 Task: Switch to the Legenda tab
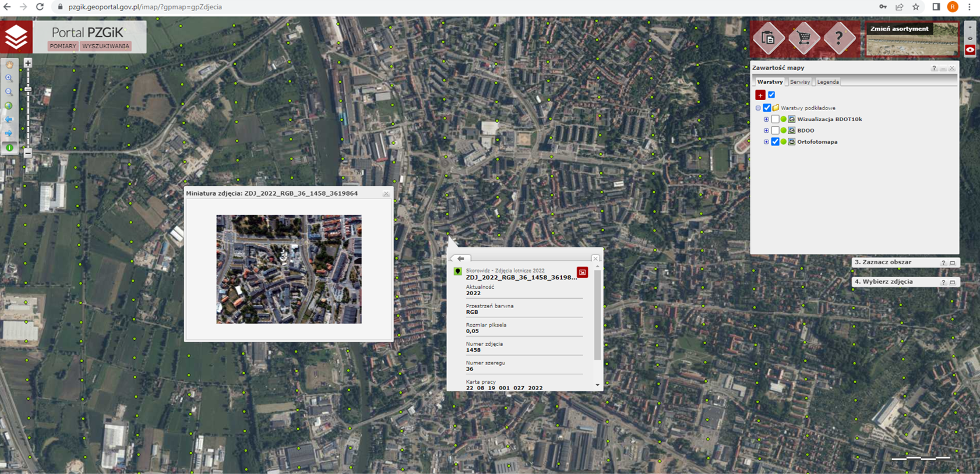[x=827, y=82]
